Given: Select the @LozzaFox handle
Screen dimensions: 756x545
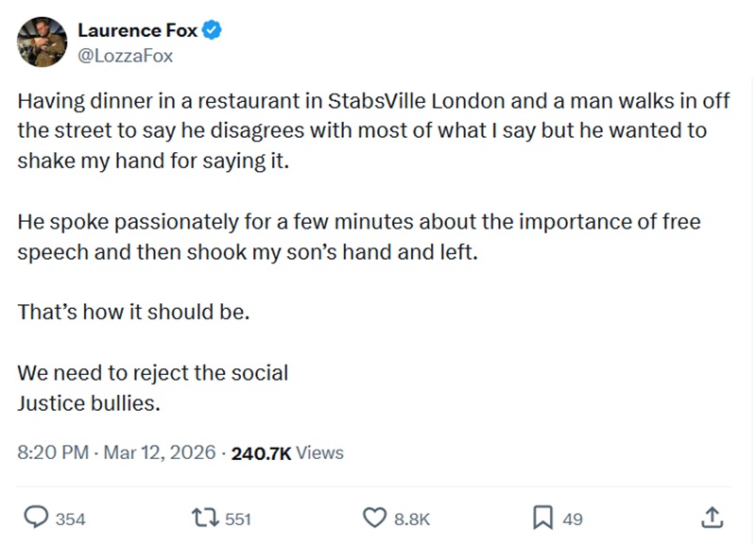Looking at the screenshot, I should (124, 56).
